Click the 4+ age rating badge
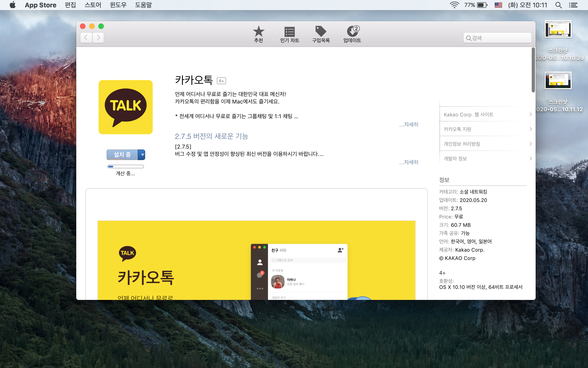The width and height of the screenshot is (588, 368). point(221,81)
